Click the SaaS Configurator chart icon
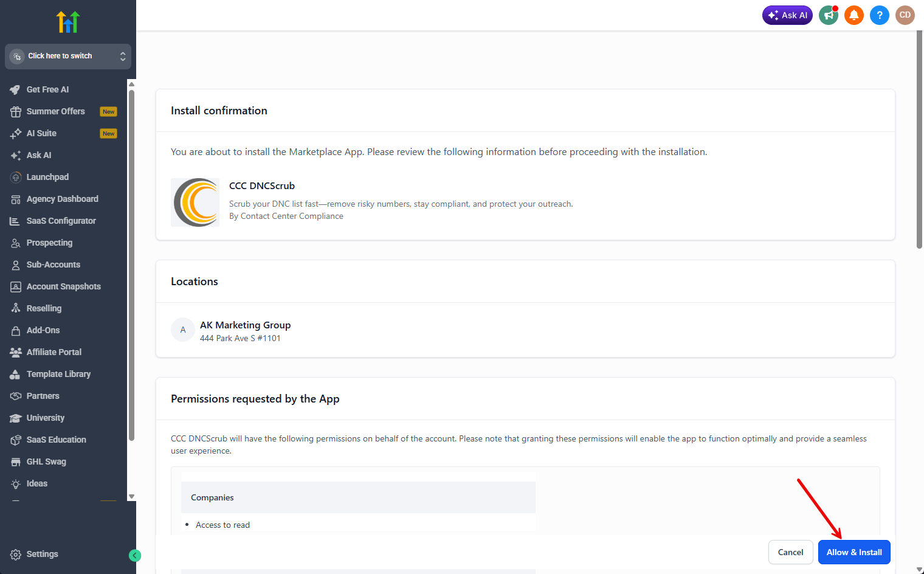Screen dimensions: 924x574 16,221
